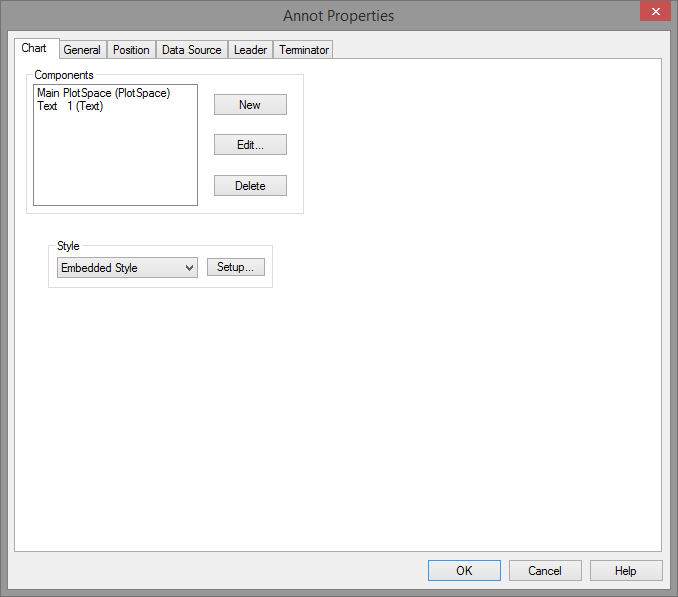Viewport: 678px width, 597px height.
Task: Confirm with the OK button
Action: (464, 571)
